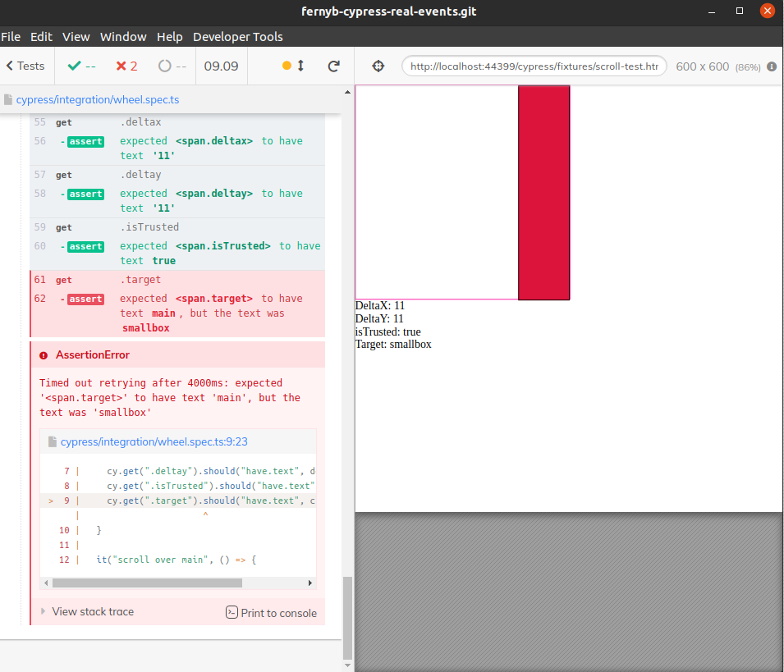Select assert row for span.isTrusted text true
The width and height of the screenshot is (784, 672).
tap(177, 254)
